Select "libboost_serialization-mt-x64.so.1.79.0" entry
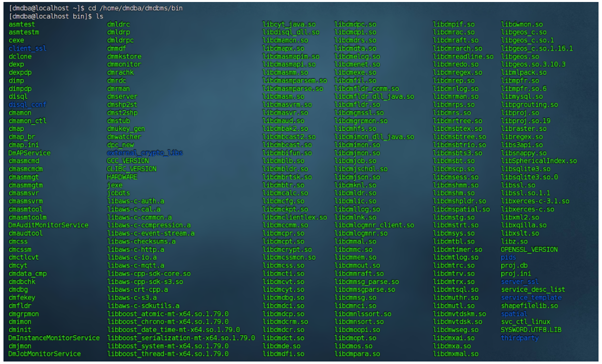Viewport: 602px width, 364px height. coord(181,338)
